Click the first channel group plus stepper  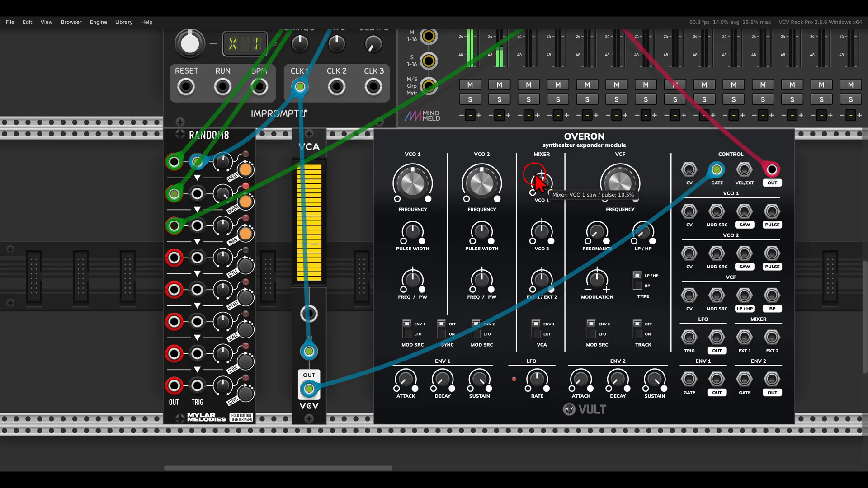coord(479,115)
